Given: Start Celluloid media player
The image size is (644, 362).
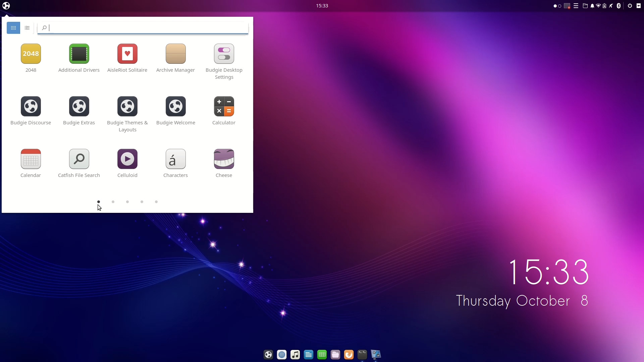Looking at the screenshot, I should click(127, 159).
